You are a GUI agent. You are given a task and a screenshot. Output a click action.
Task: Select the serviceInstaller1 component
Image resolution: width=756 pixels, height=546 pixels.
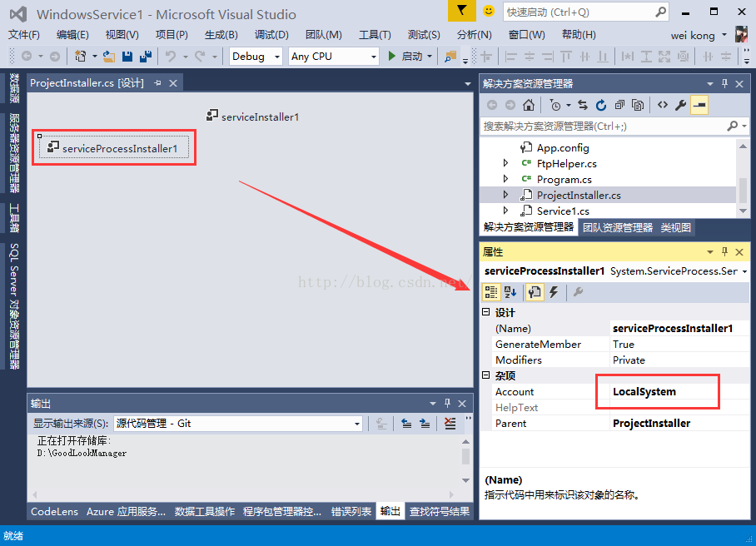(x=252, y=117)
